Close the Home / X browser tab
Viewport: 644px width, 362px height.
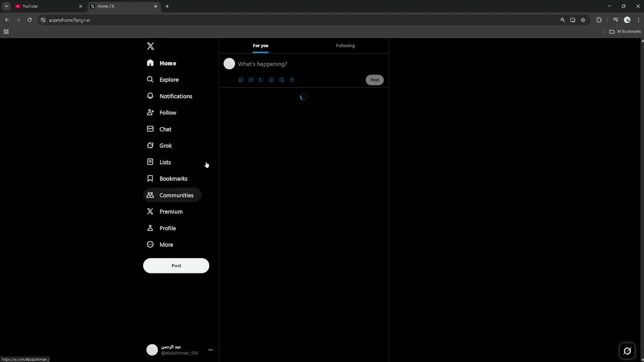(x=155, y=6)
